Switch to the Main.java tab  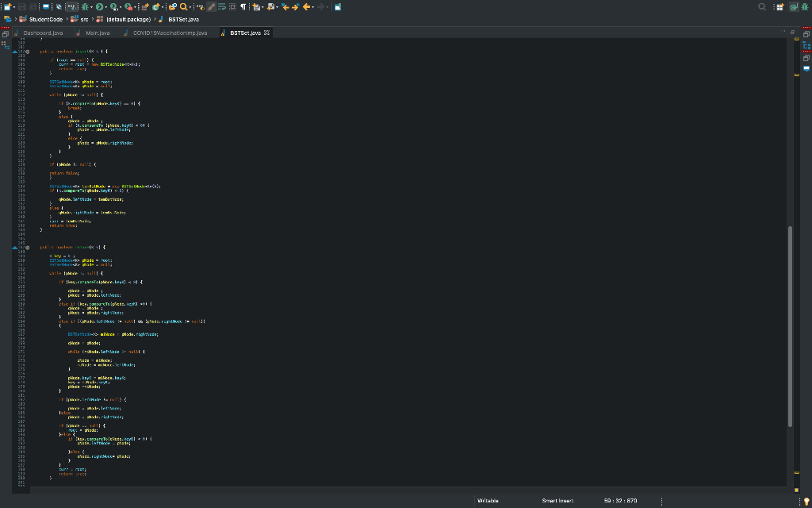pos(98,33)
